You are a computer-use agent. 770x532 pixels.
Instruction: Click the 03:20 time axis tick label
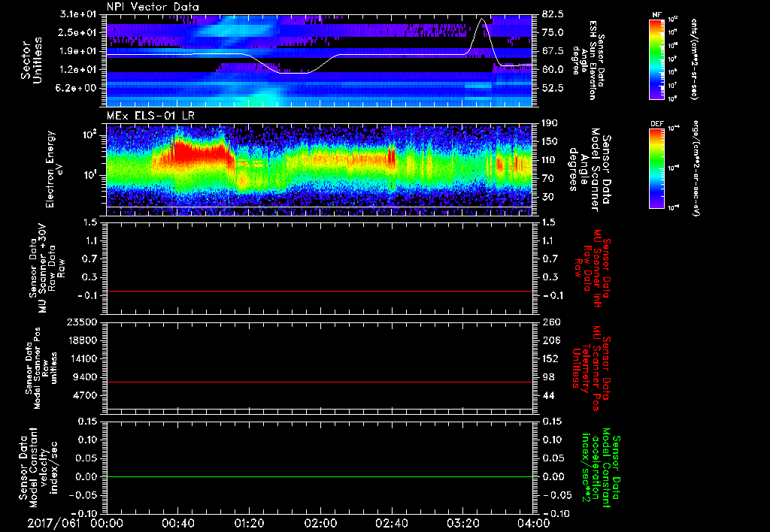click(x=462, y=522)
